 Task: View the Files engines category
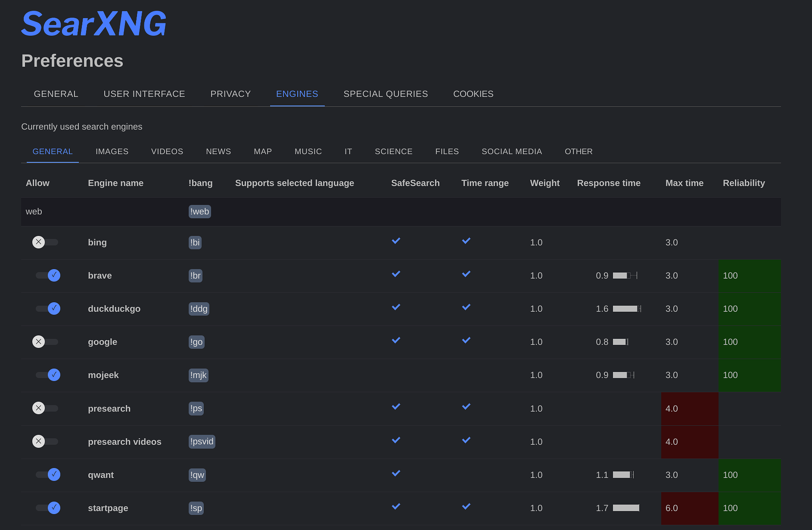pos(447,152)
